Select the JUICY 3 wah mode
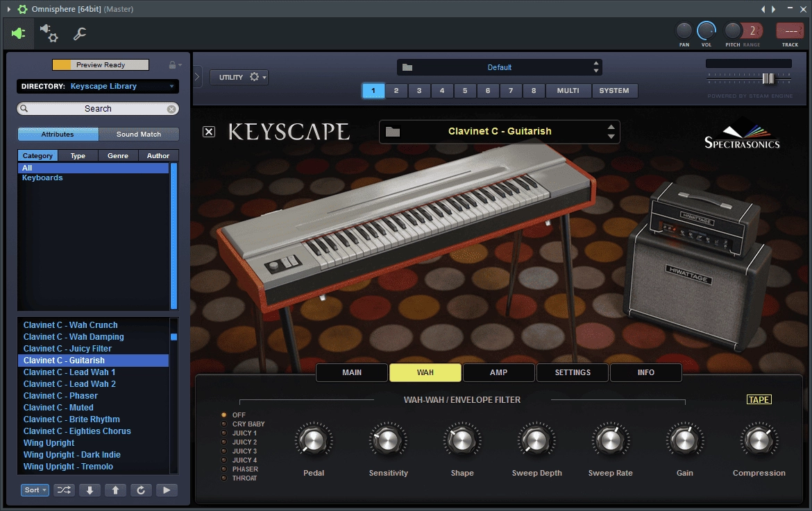Viewport: 812px width, 511px height. (x=239, y=451)
